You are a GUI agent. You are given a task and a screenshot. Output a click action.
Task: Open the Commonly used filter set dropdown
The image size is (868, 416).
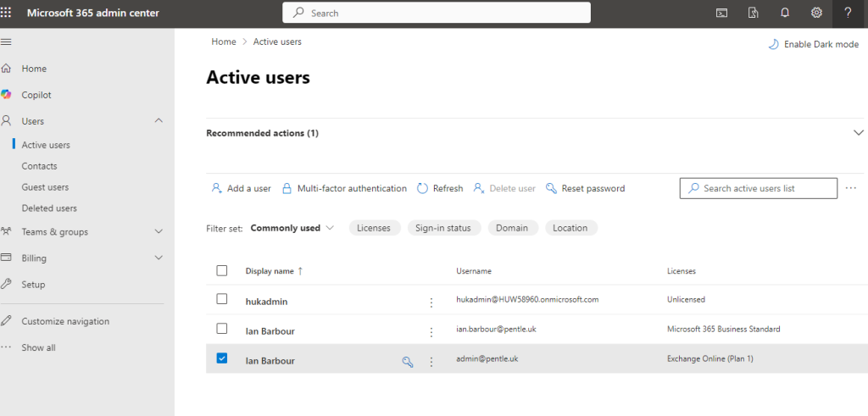(292, 228)
